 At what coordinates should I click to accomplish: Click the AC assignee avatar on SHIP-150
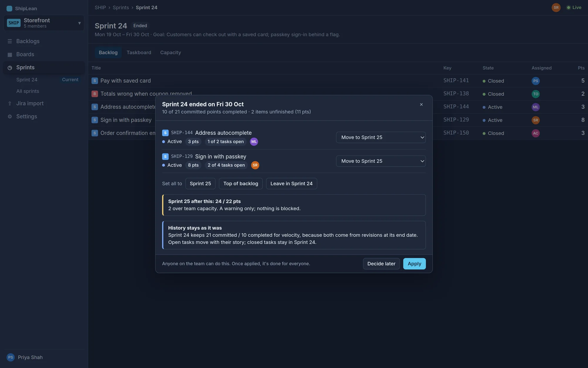pos(536,133)
